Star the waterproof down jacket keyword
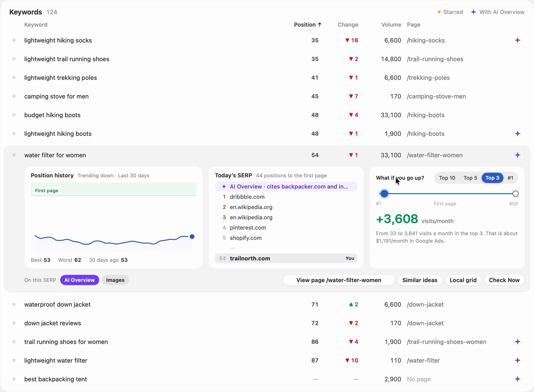This screenshot has height=392, width=534. 14,305
